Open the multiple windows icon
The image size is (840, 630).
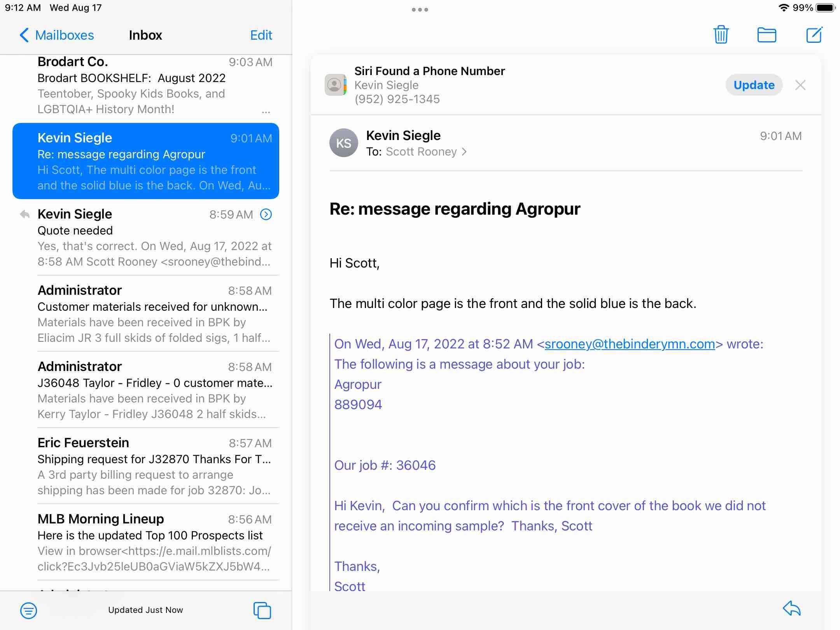click(262, 610)
